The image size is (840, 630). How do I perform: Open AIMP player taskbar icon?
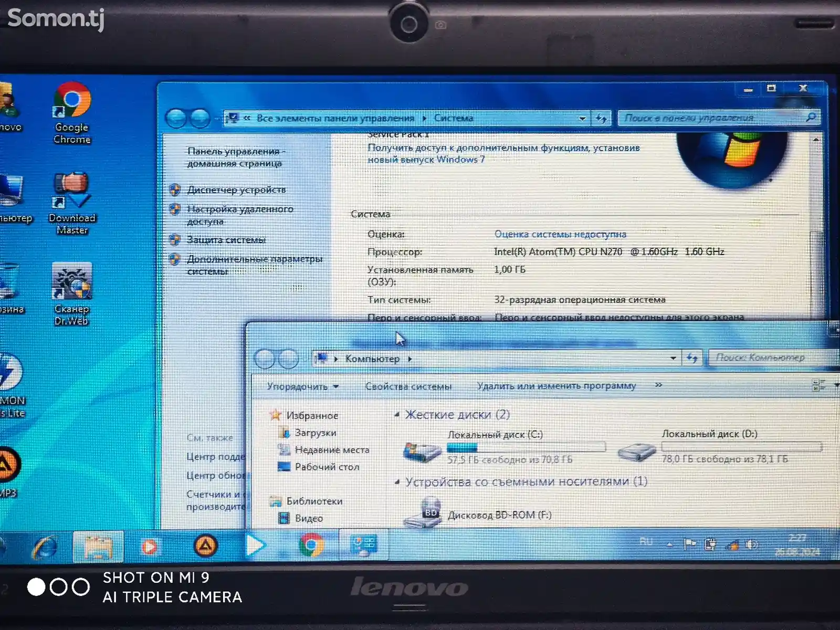click(205, 546)
